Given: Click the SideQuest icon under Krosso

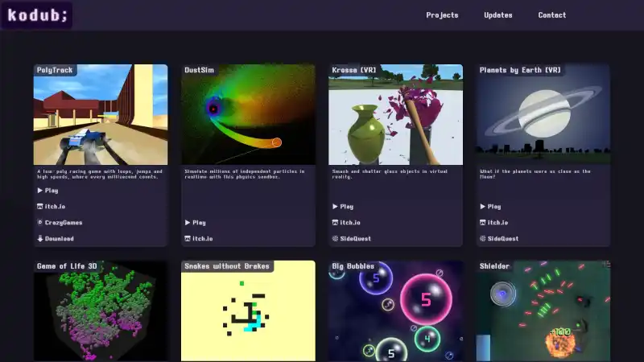Looking at the screenshot, I should 335,239.
